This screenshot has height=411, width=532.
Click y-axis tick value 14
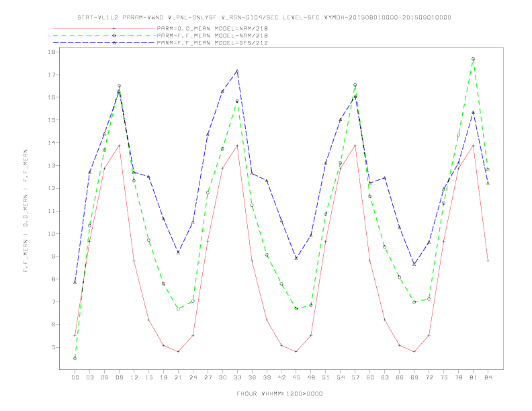[52, 143]
